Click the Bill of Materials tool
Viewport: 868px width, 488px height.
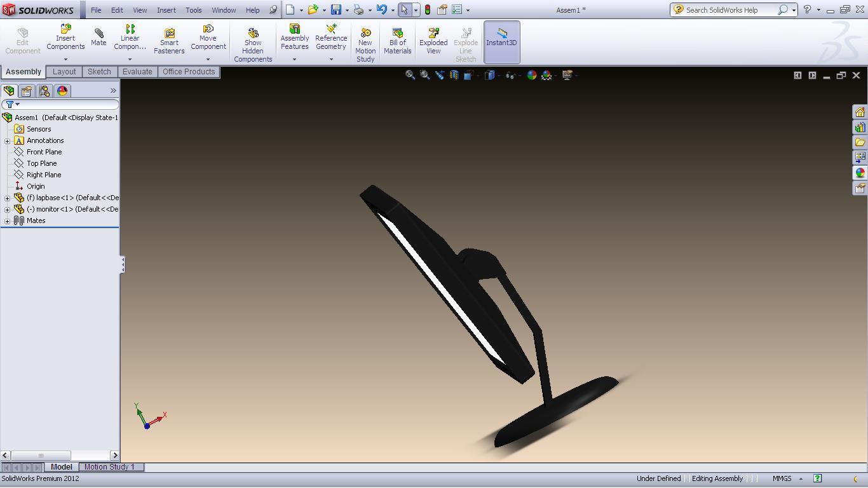pos(398,41)
